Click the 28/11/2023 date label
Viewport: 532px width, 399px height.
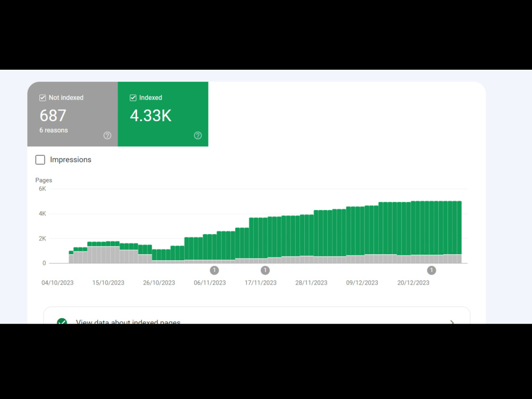click(311, 282)
